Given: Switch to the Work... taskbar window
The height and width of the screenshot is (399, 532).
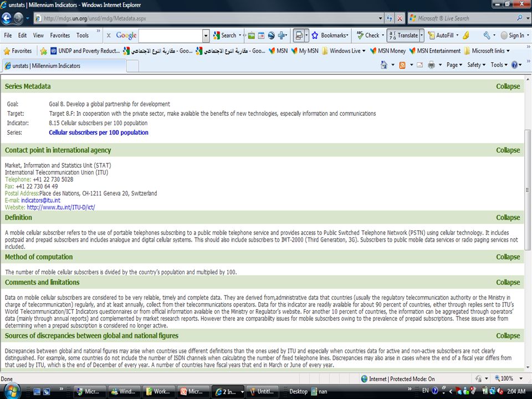Looking at the screenshot, I should tap(158, 392).
